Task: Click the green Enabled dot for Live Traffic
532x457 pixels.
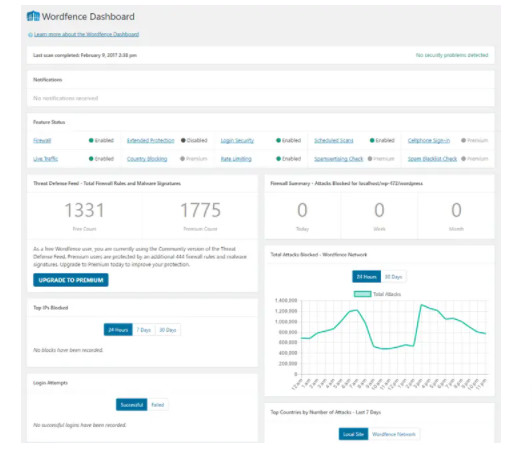Action: pyautogui.click(x=91, y=158)
